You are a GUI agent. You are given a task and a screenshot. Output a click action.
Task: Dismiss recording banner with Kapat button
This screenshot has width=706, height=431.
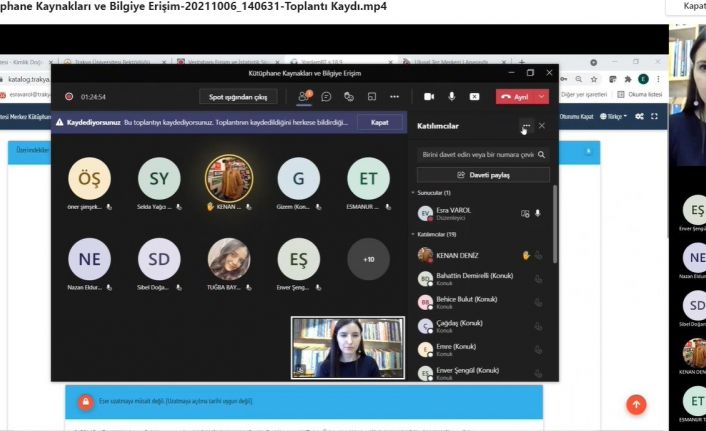coord(380,122)
